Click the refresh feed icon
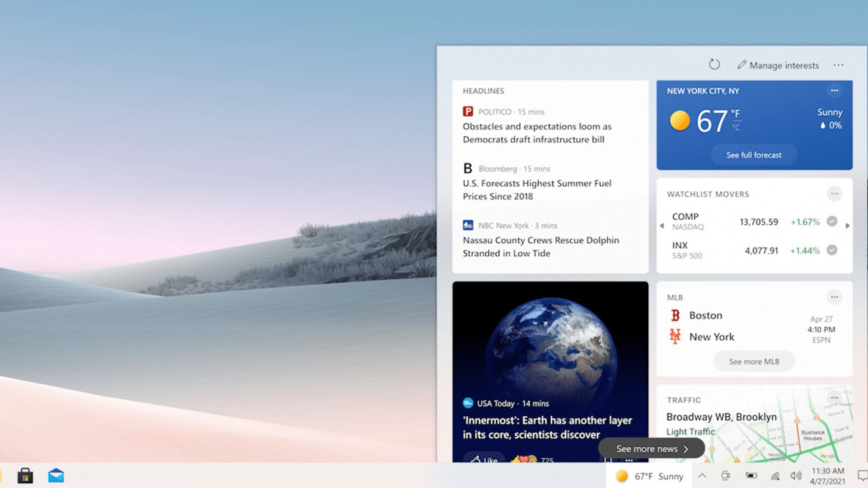Viewport: 868px width, 488px height. 714,64
